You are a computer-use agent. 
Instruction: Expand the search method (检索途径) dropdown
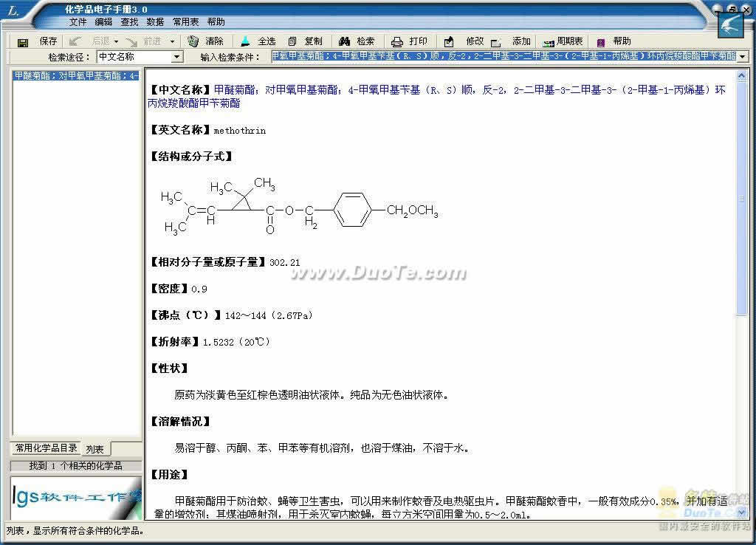tap(177, 57)
